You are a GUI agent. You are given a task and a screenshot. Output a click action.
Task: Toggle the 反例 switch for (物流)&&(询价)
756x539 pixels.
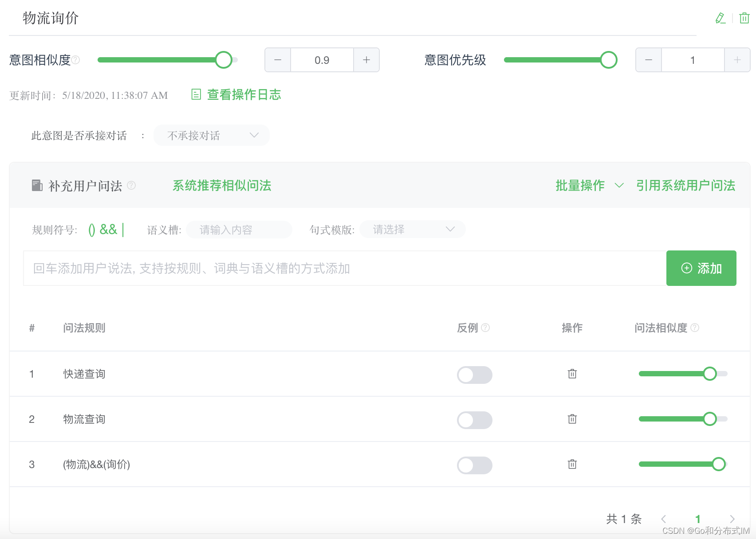(475, 465)
